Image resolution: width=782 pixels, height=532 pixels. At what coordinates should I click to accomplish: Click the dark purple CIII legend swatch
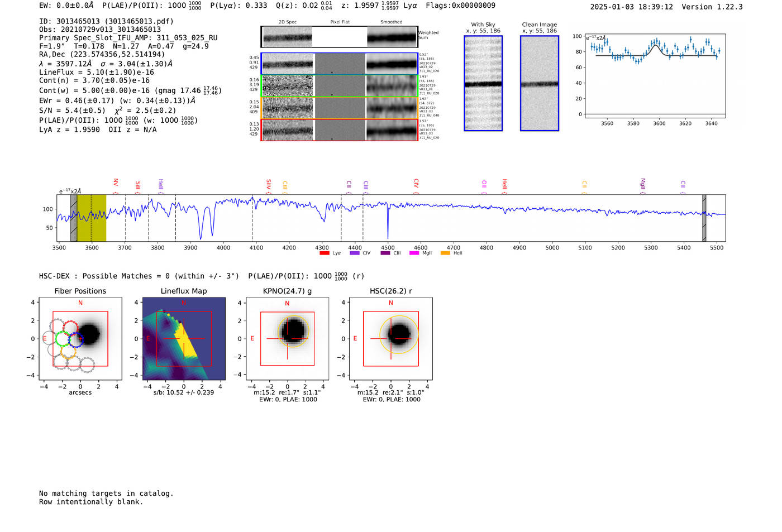385,253
